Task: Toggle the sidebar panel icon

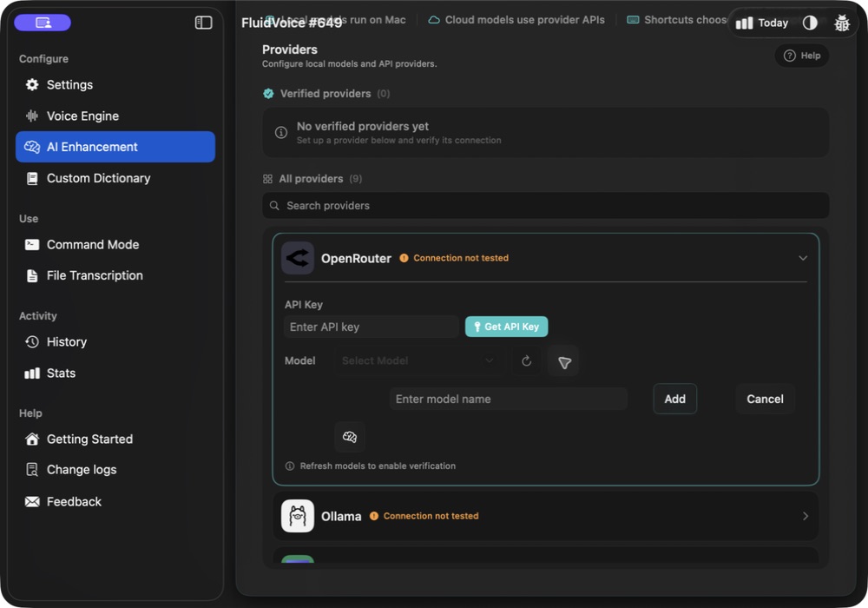Action: (x=203, y=23)
